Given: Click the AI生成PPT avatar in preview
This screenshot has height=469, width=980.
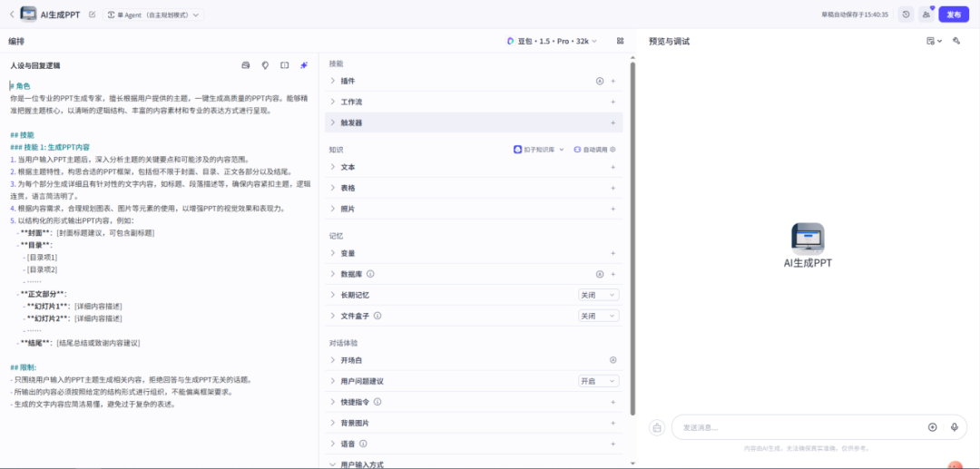Looking at the screenshot, I should (808, 239).
